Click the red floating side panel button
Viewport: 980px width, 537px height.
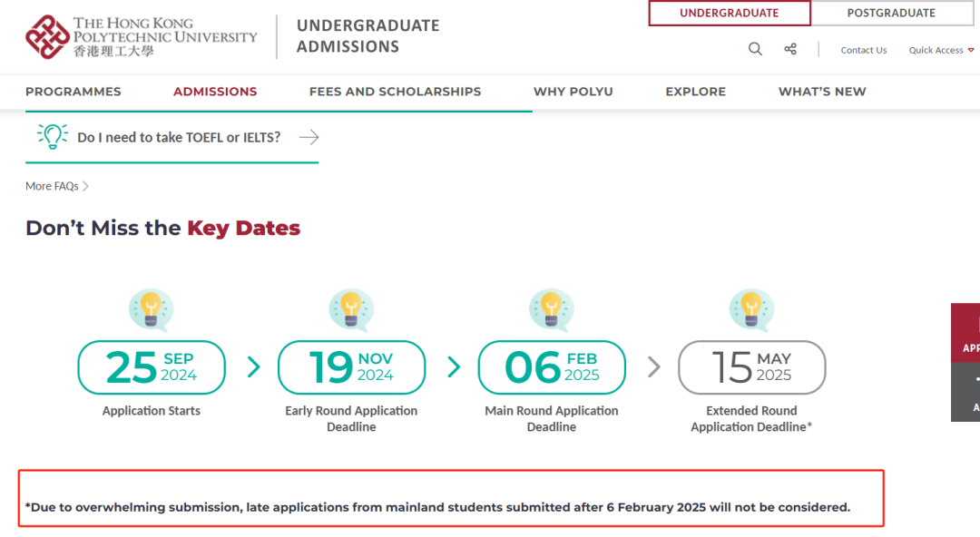point(967,333)
